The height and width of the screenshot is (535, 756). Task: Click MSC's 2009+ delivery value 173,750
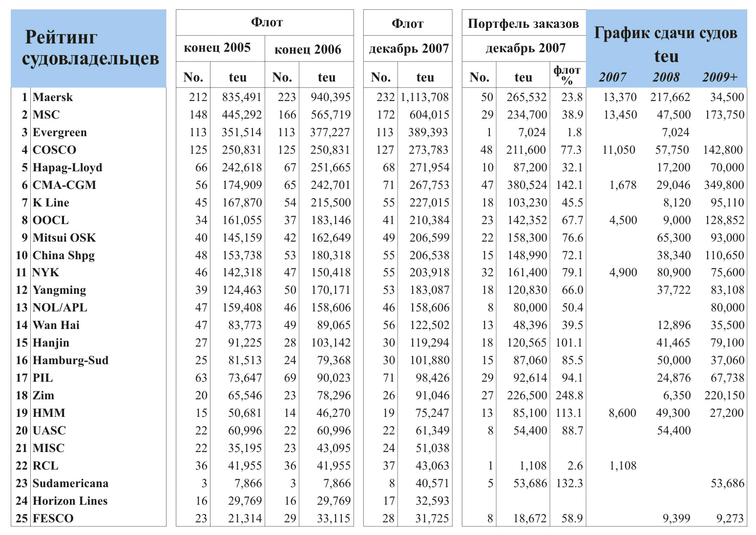coord(724,115)
